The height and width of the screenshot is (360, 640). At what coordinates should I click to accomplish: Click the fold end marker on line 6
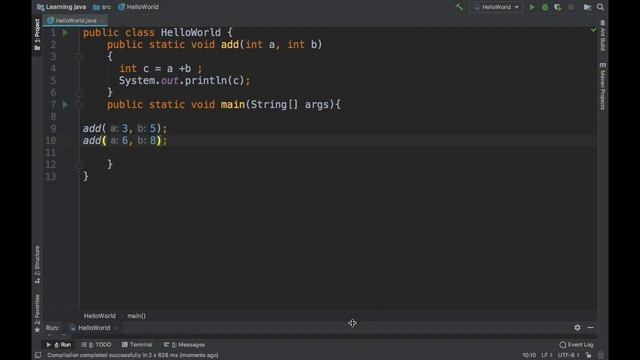click(x=79, y=93)
